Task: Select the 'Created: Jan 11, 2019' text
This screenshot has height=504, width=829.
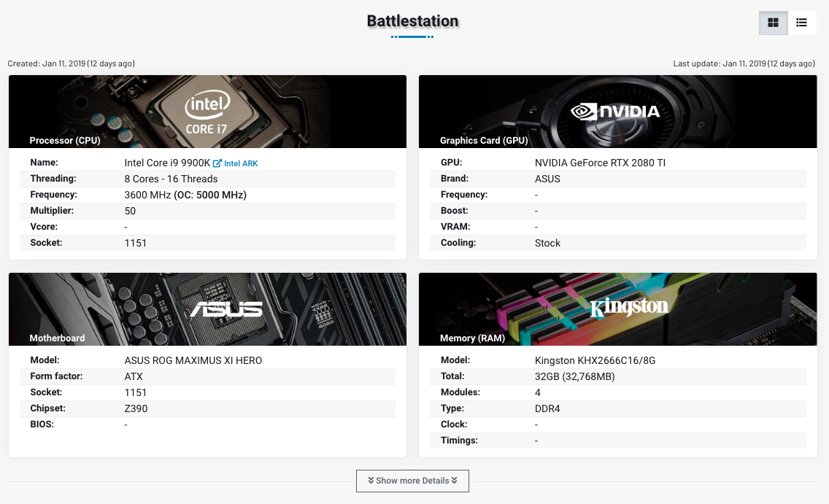Action: point(47,63)
